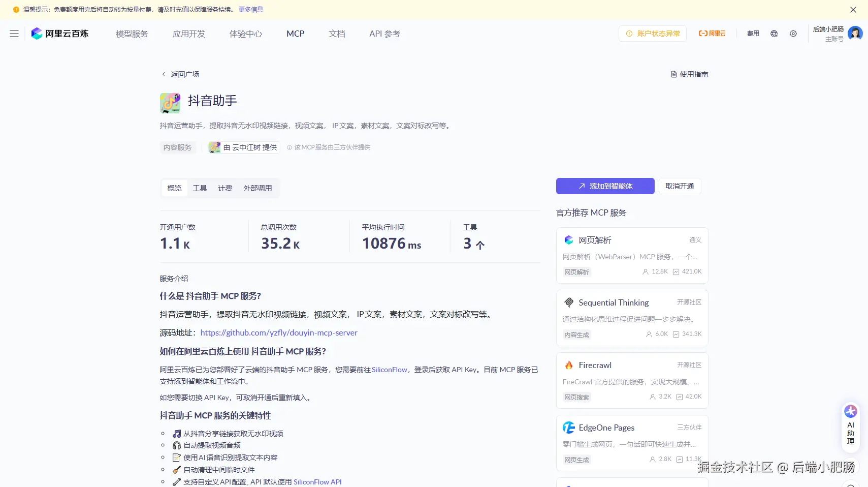Close the warm-tip notification banner
Screen dimensions: 868x487
tap(853, 10)
